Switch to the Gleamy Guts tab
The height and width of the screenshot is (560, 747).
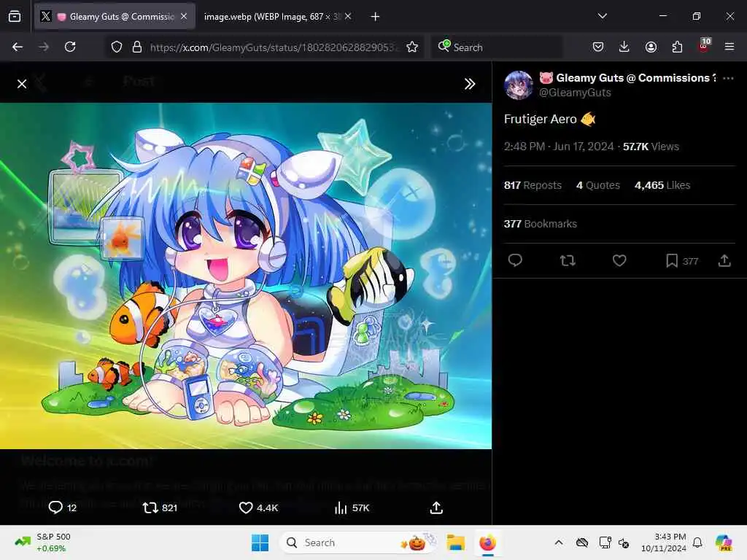(x=115, y=17)
